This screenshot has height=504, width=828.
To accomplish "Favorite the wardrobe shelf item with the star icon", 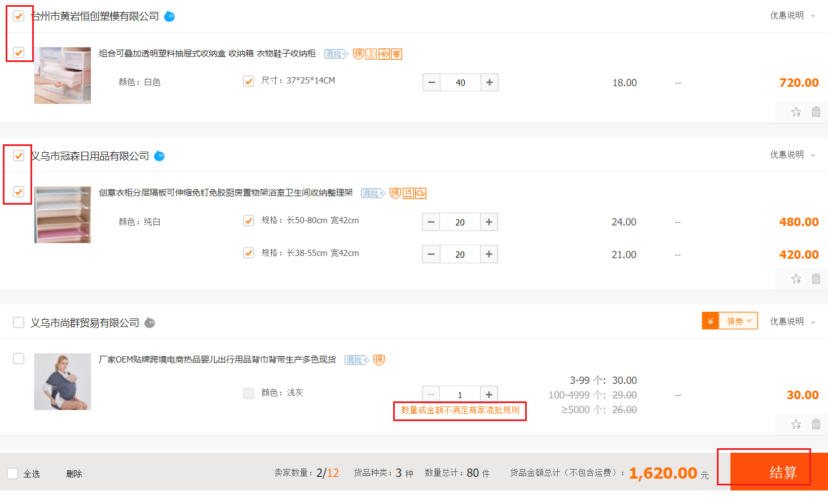I will (x=796, y=278).
